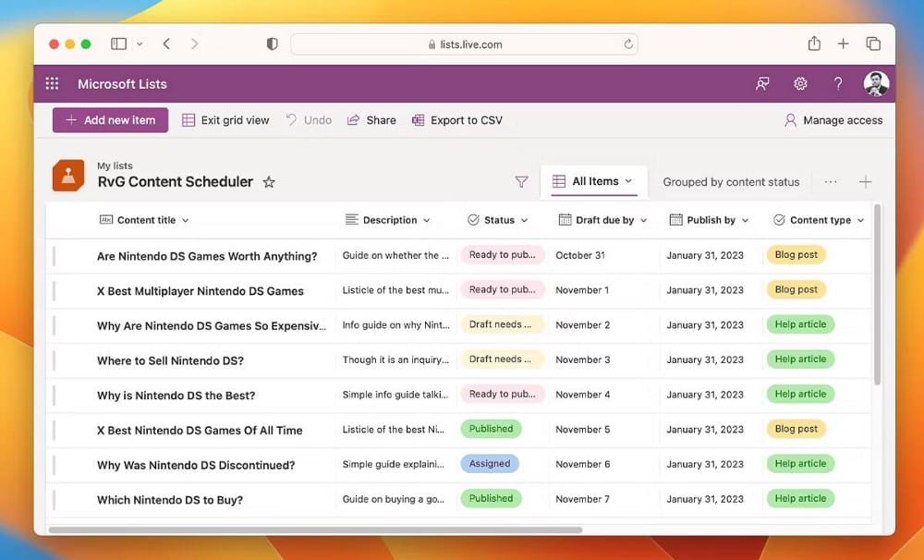924x560 pixels.
Task: Exit grid view from the toolbar
Action: (225, 119)
